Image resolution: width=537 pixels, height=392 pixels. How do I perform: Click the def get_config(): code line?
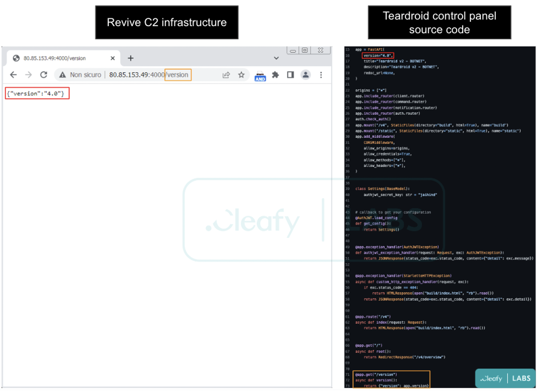click(x=373, y=224)
